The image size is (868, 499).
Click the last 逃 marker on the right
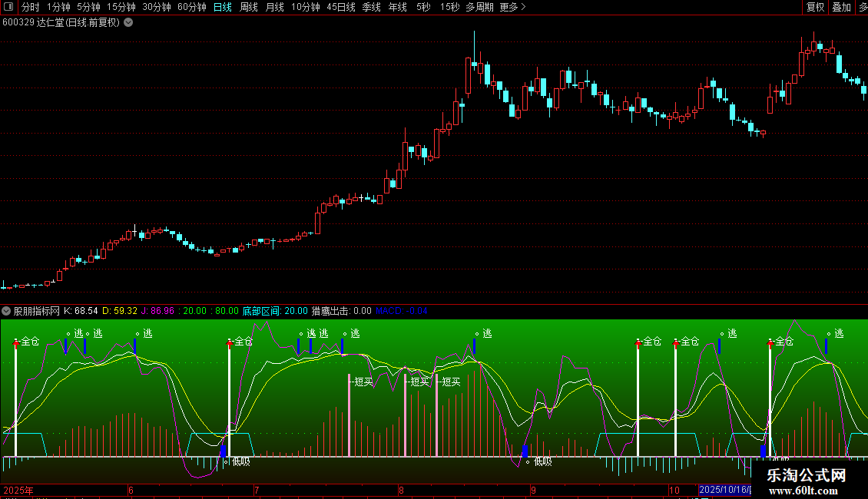click(x=838, y=333)
